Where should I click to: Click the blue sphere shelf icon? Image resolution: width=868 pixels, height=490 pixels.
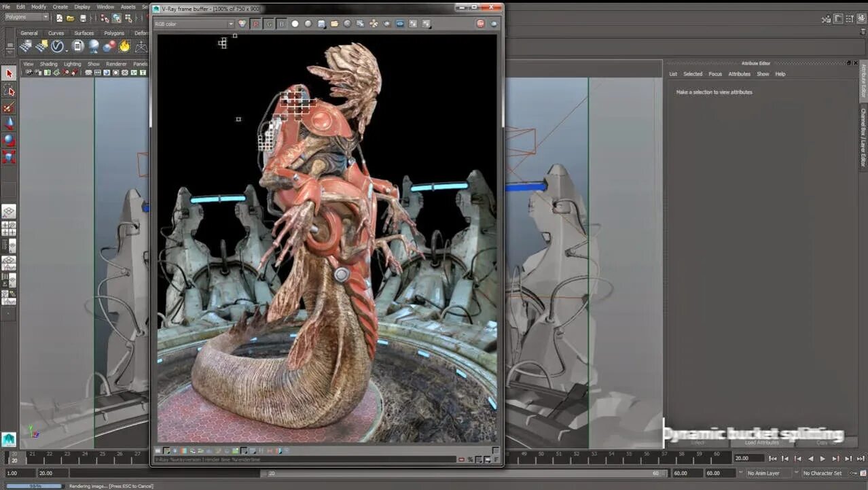(93, 46)
